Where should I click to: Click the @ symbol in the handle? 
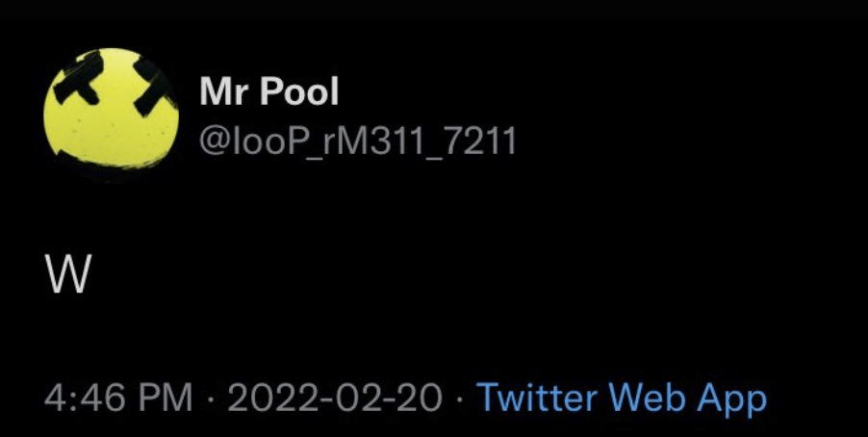[215, 141]
